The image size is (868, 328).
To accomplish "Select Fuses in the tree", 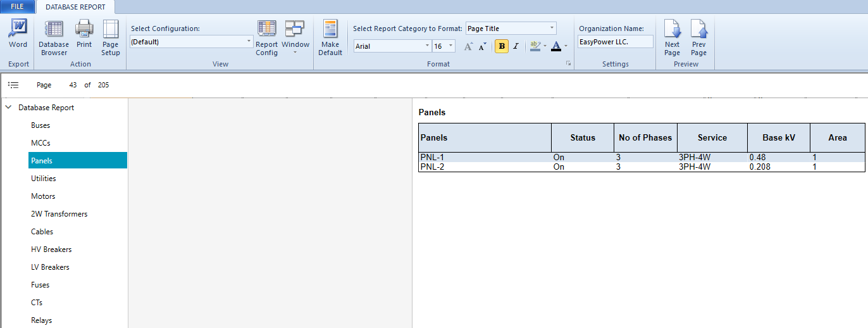I will 40,285.
